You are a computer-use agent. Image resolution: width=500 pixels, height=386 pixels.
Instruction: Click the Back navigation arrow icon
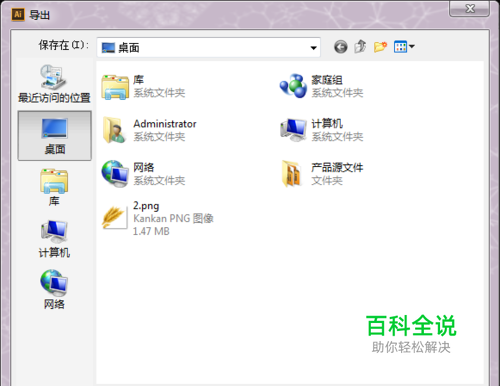(x=340, y=47)
